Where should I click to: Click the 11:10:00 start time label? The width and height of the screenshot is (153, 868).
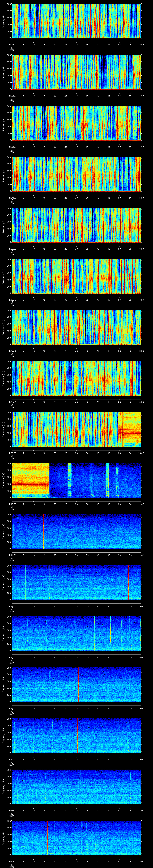coord(12,504)
